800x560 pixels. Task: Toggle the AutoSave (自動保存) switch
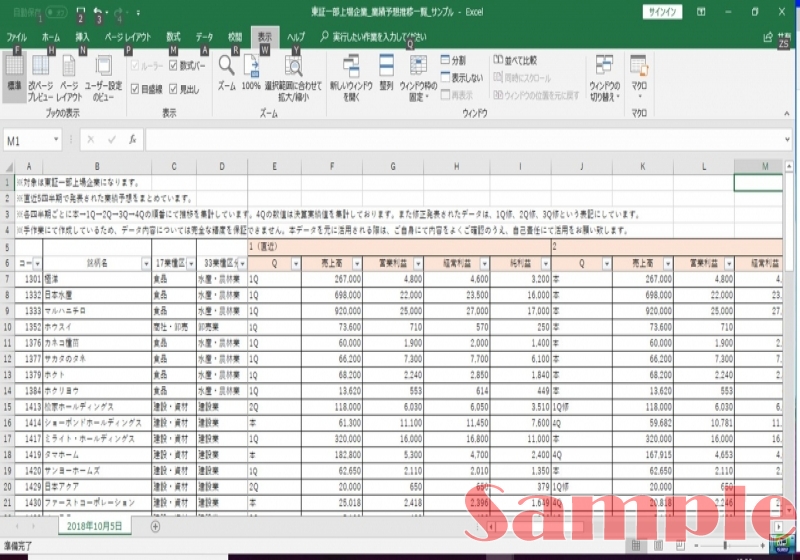pyautogui.click(x=56, y=12)
